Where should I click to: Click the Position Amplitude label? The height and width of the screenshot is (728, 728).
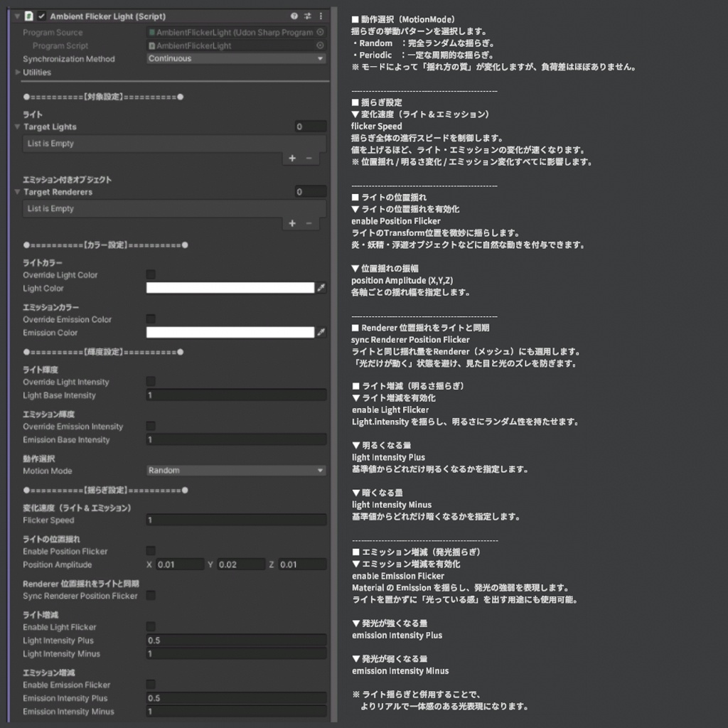57,564
